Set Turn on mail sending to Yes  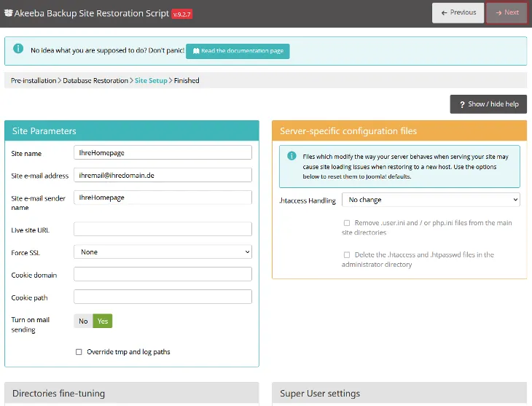click(x=103, y=321)
